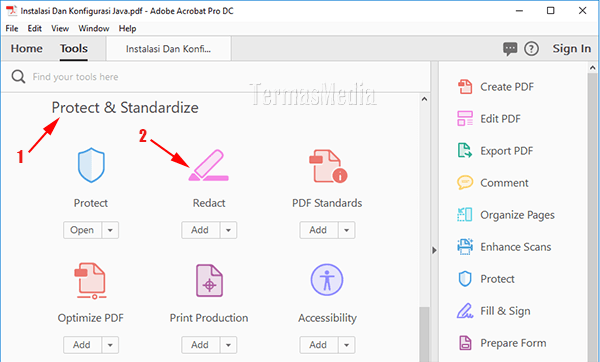The image size is (600, 362).
Task: Click the Open button under Protect
Action: [82, 230]
